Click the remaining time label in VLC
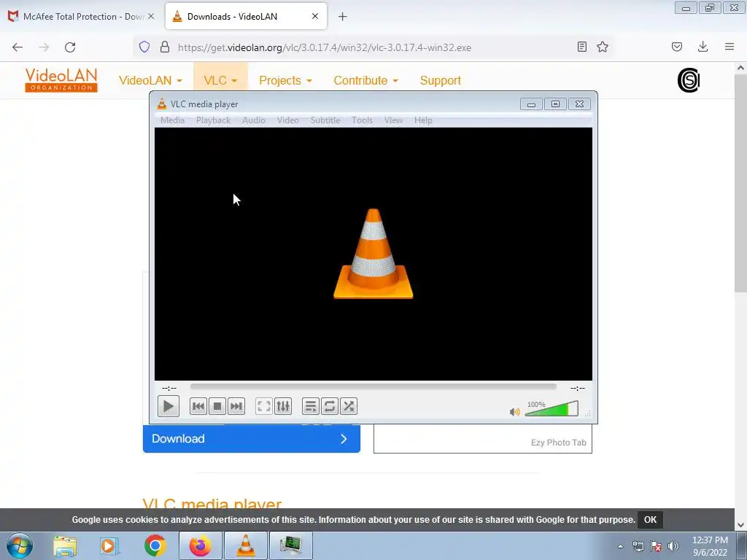This screenshot has width=747, height=560. [578, 388]
